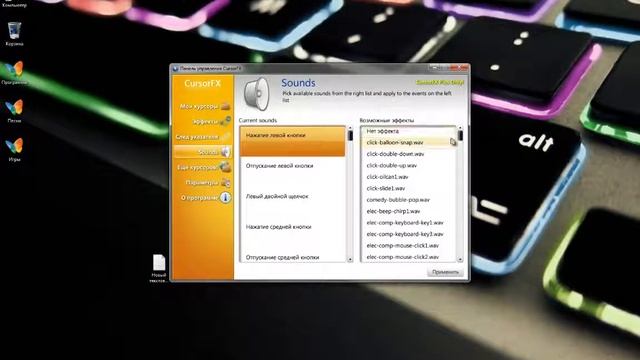The image size is (640, 360).
Task: Open the След указателя section
Action: (x=202, y=137)
